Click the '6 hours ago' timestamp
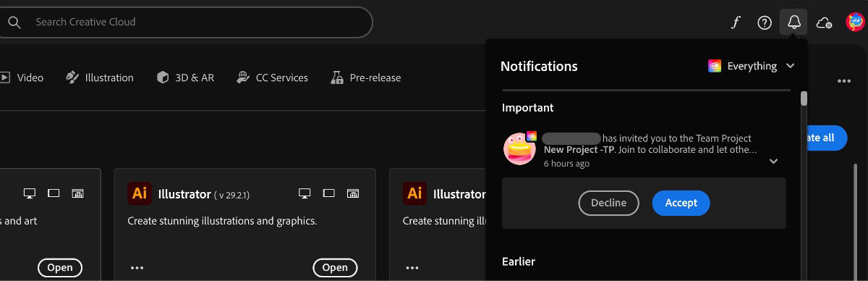Image resolution: width=868 pixels, height=281 pixels. tap(566, 164)
